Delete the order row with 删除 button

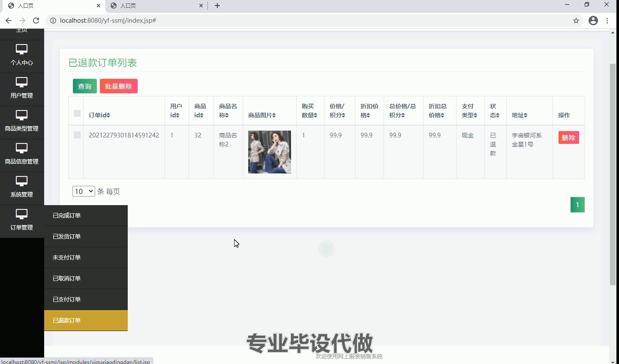pyautogui.click(x=569, y=137)
